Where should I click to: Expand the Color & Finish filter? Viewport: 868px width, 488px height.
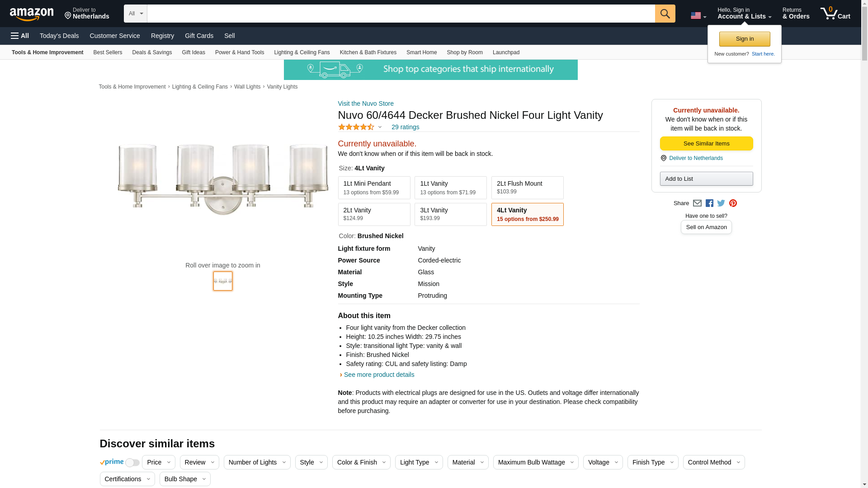361,462
